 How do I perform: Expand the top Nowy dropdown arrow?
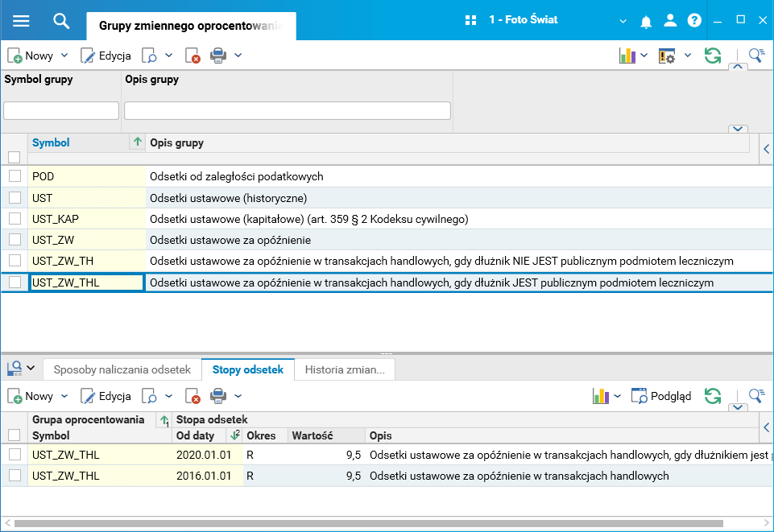click(x=64, y=56)
